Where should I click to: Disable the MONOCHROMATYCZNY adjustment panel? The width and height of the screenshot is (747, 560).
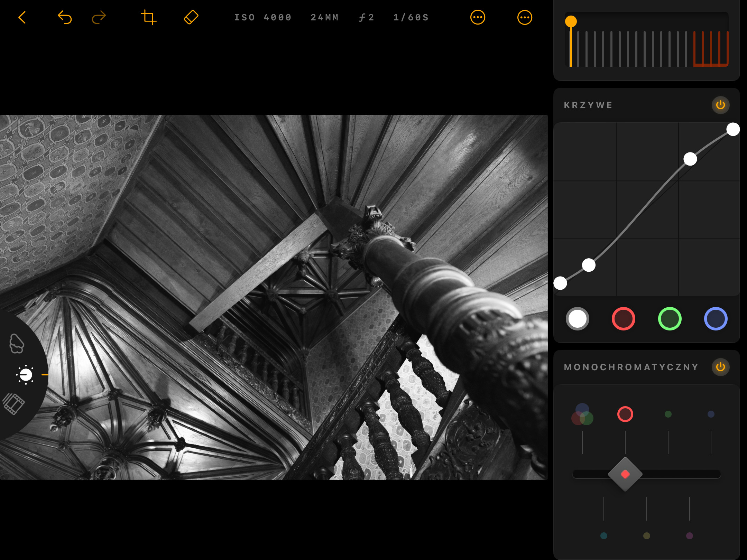click(x=720, y=367)
